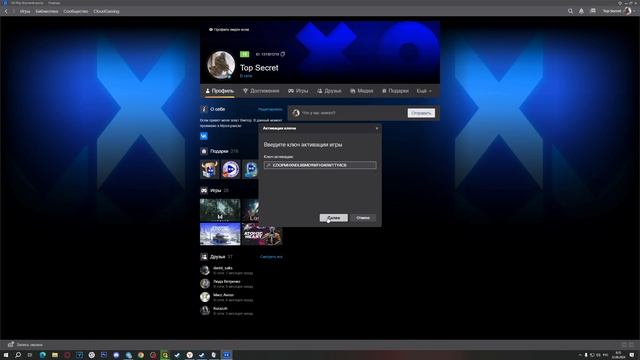Open CloudGaming in top navigation
This screenshot has width=640, height=360.
click(x=106, y=11)
